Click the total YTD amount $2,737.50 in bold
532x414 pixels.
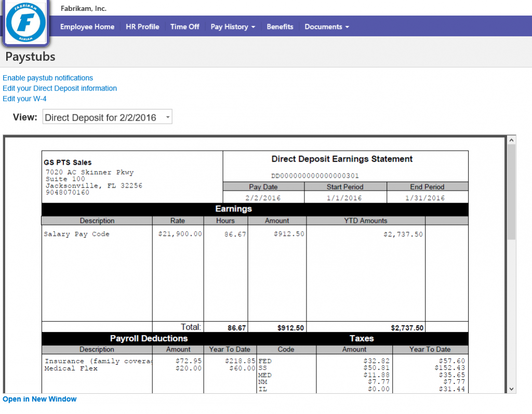pyautogui.click(x=407, y=328)
